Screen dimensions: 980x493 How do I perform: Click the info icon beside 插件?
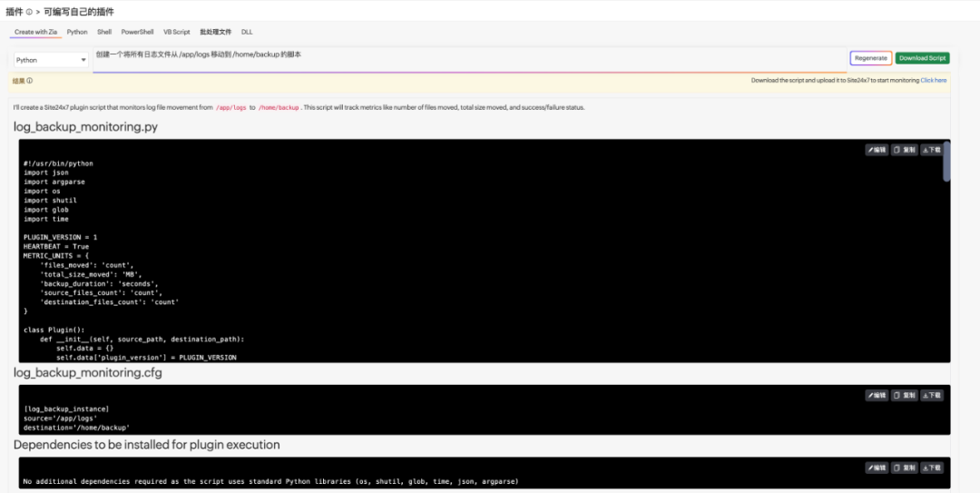(x=29, y=12)
